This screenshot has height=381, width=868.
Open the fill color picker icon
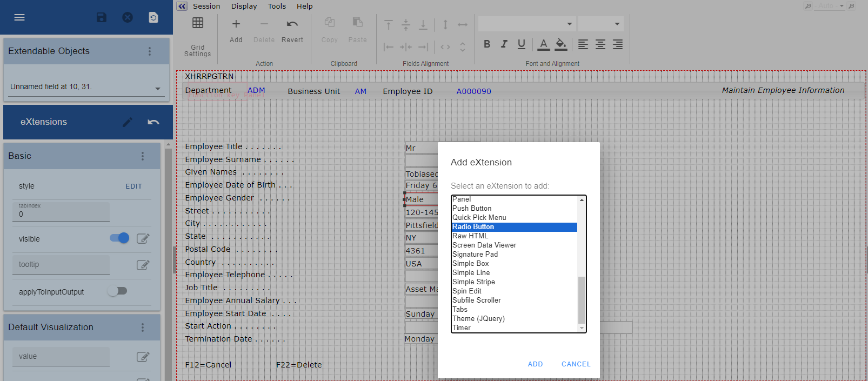[x=561, y=44]
